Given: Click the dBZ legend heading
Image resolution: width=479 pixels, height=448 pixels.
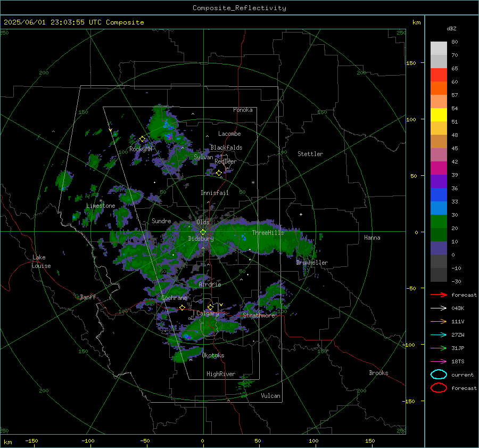Looking at the screenshot, I should (x=451, y=28).
